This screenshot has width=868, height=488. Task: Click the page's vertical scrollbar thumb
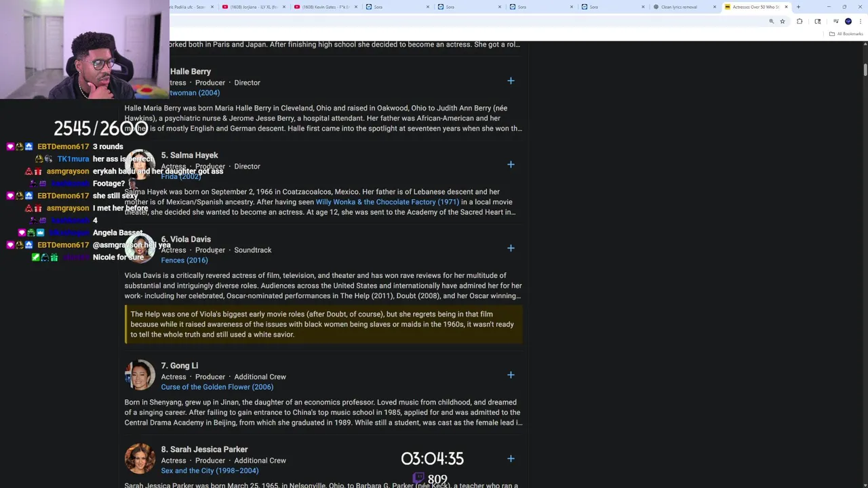click(x=865, y=69)
